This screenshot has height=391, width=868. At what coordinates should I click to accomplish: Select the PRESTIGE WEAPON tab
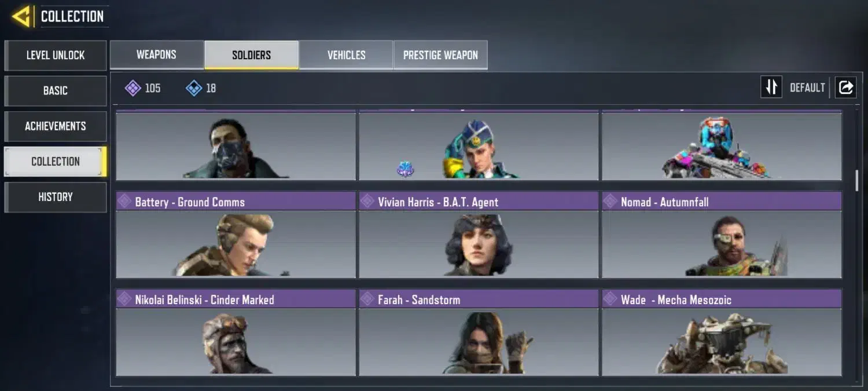(x=440, y=55)
